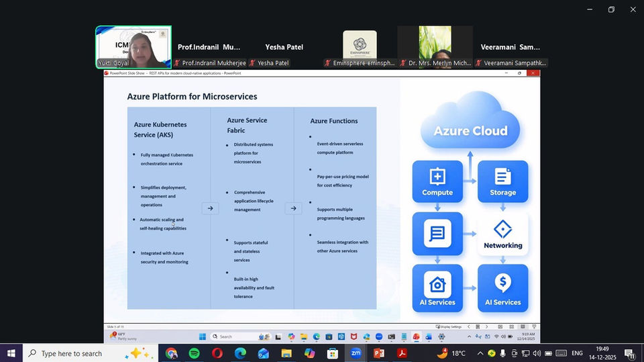Open local Windows Start button
The height and width of the screenshot is (362, 644).
coord(11,353)
